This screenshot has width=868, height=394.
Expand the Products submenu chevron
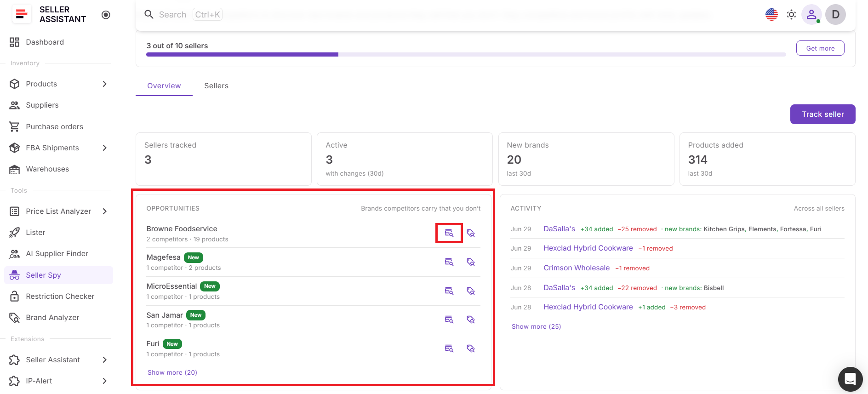pos(104,84)
